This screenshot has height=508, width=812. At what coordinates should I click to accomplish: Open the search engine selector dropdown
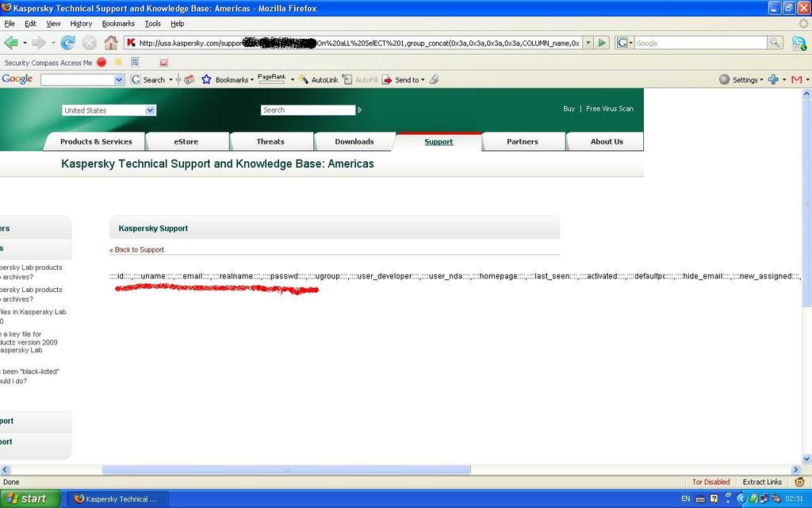[630, 43]
